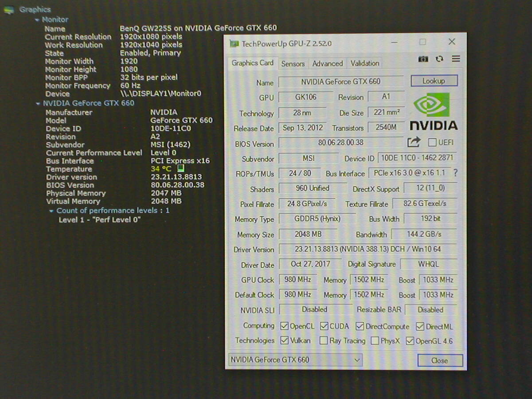Click the Close button in GPU-Z

pos(440,360)
